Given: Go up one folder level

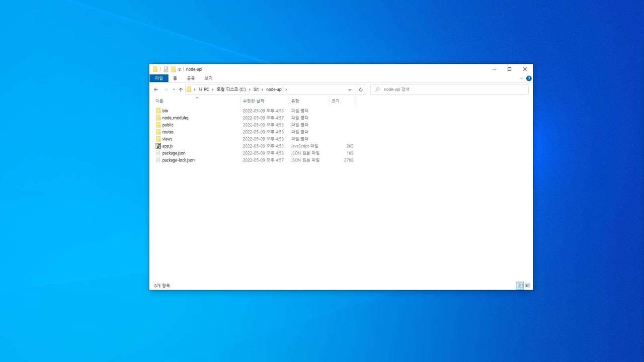Looking at the screenshot, I should 181,89.
